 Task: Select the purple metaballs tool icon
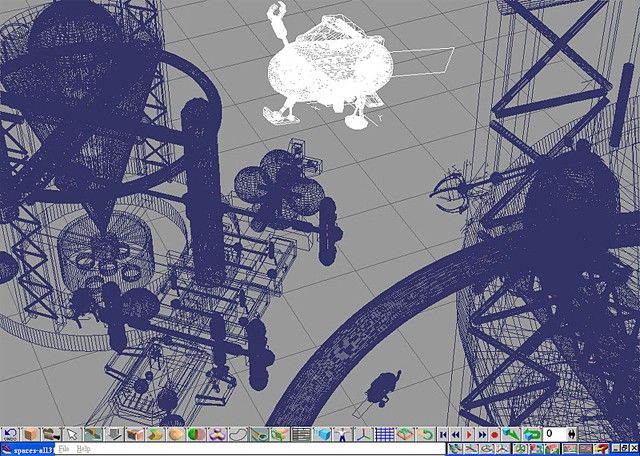[x=216, y=435]
